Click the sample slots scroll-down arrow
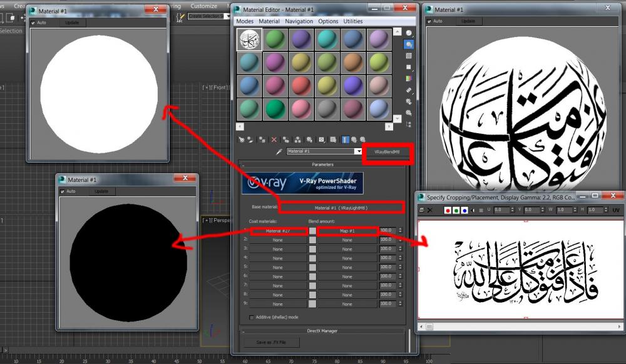 click(398, 118)
